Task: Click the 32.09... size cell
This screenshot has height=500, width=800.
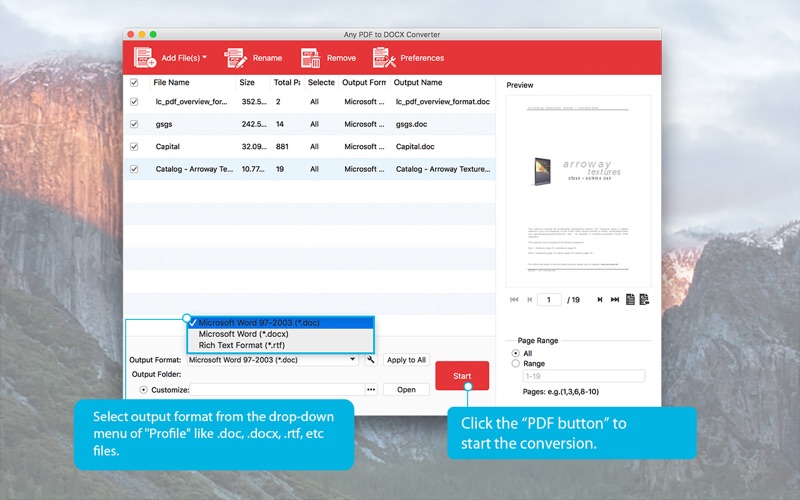Action: tap(254, 146)
